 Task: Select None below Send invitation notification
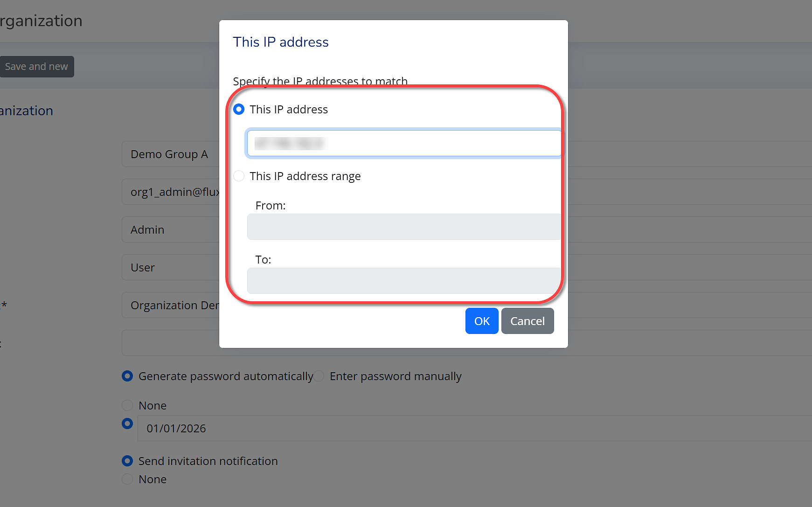tap(127, 479)
